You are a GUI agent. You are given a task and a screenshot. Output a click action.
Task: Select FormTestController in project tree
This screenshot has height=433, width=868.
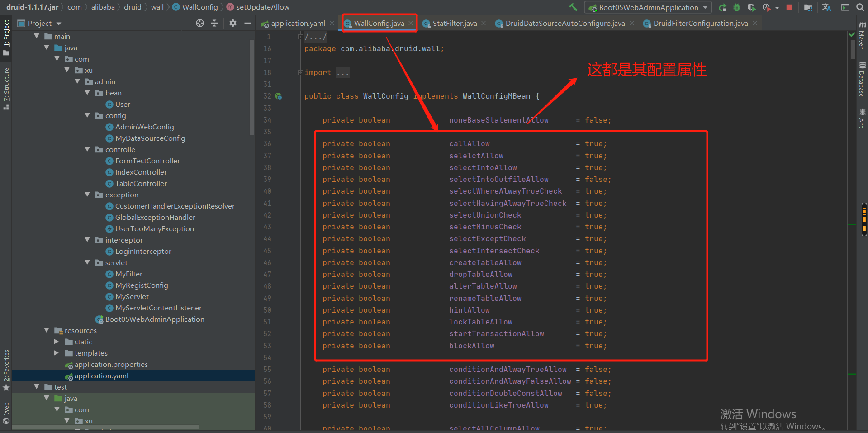point(142,161)
